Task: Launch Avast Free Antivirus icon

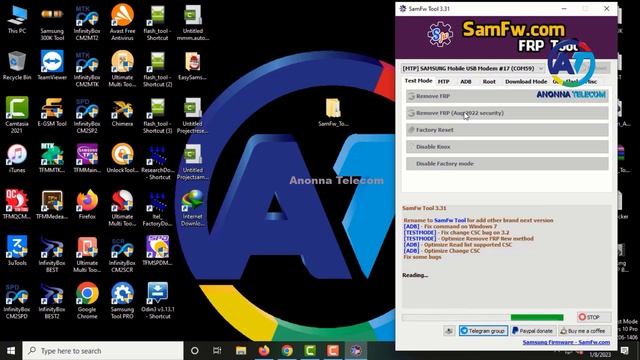Action: [122, 22]
